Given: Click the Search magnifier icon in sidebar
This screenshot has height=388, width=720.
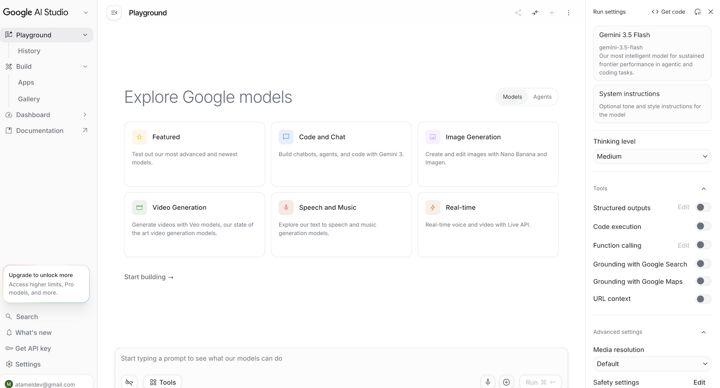Looking at the screenshot, I should (8, 316).
